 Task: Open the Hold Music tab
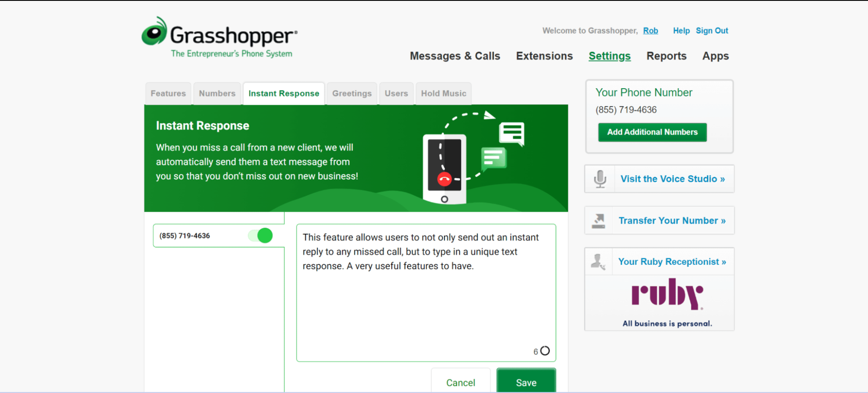[443, 93]
